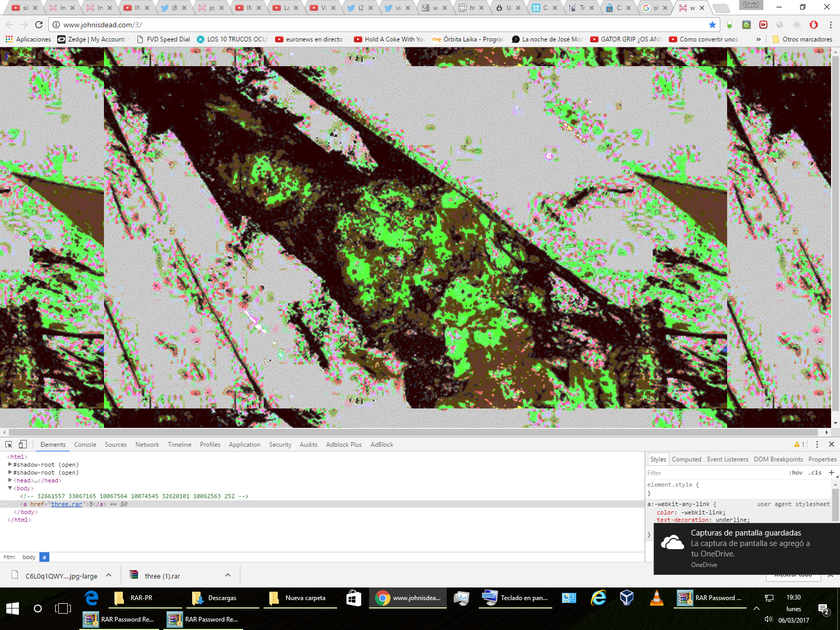This screenshot has width=840, height=630.
Task: Click the yellow warning count icon in DevTools
Action: [799, 444]
